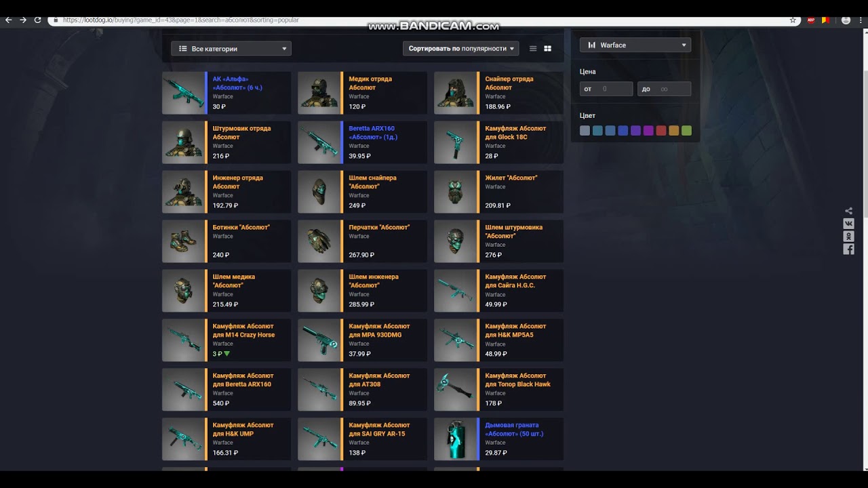Image resolution: width=868 pixels, height=488 pixels.
Task: Click the Топор Black Hawk axe thumbnail
Action: 455,390
